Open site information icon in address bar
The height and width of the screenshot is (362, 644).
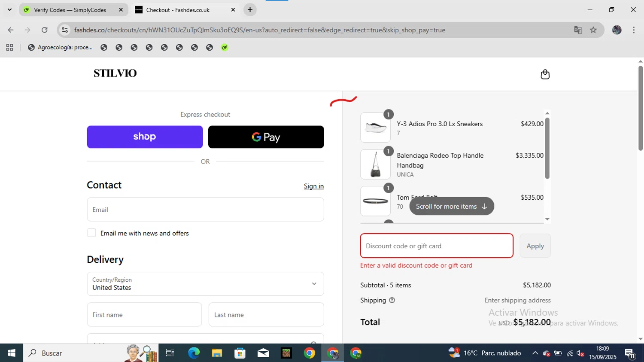click(x=65, y=30)
